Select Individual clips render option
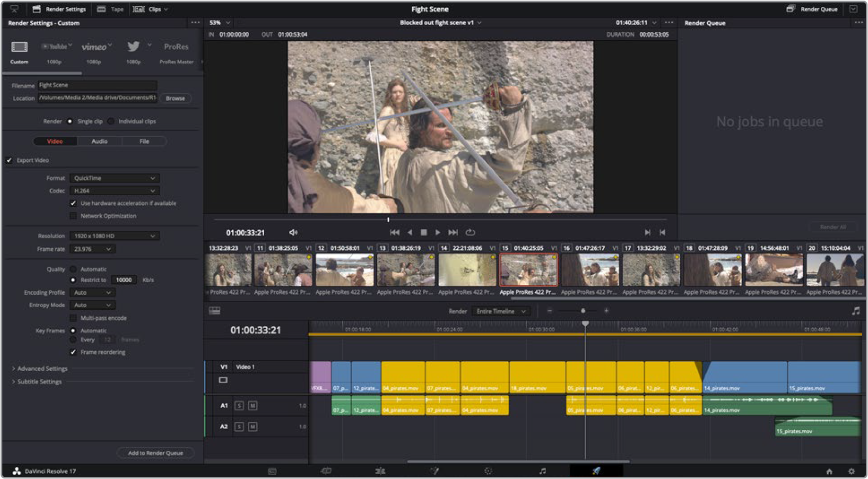Image resolution: width=868 pixels, height=479 pixels. click(111, 121)
